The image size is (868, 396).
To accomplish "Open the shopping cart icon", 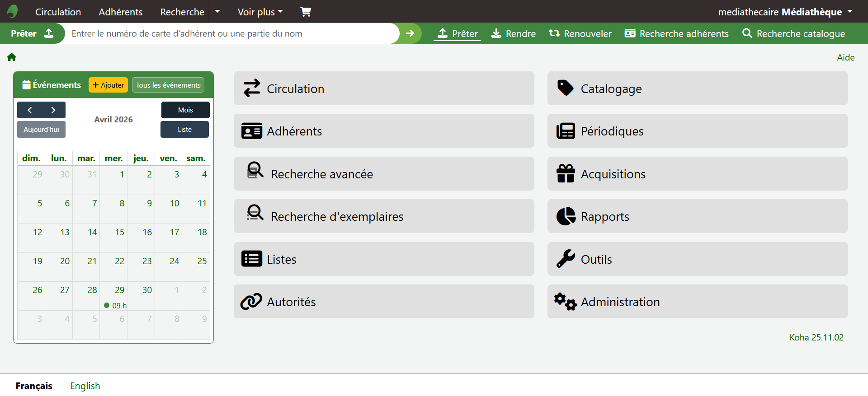I will 306,12.
